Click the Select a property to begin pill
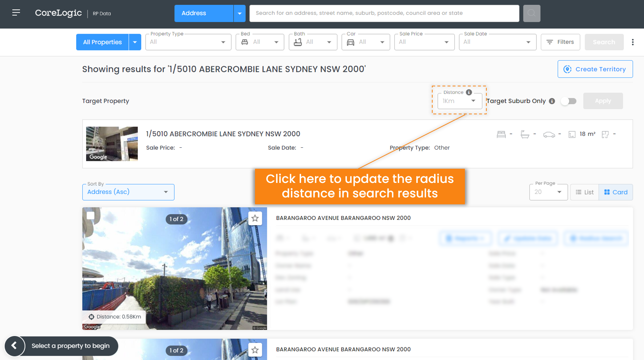 (70, 346)
